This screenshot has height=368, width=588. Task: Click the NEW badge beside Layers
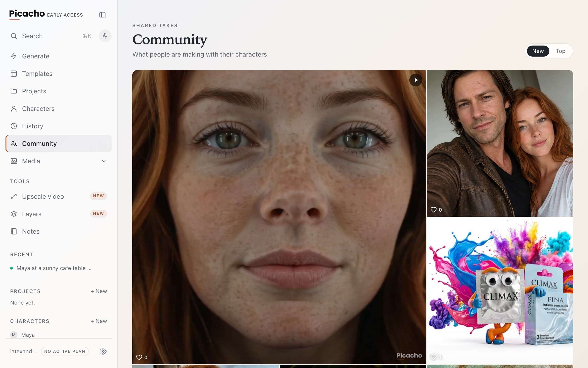[98, 213]
